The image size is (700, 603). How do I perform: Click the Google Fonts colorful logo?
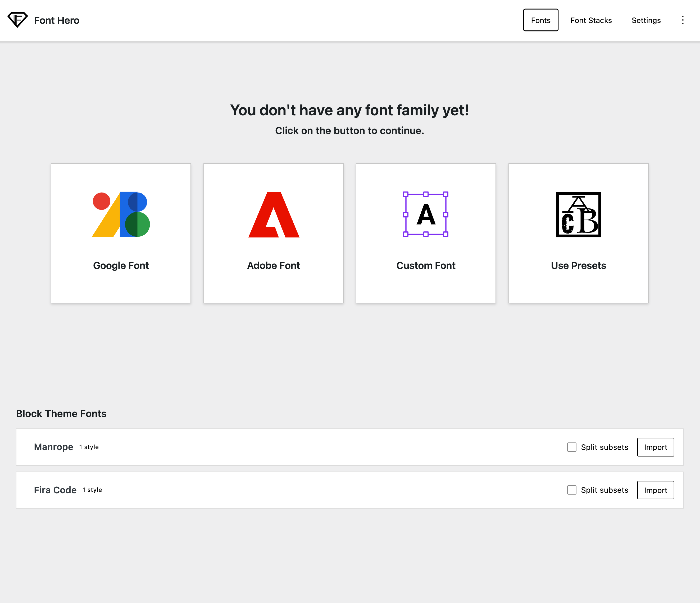(x=121, y=214)
